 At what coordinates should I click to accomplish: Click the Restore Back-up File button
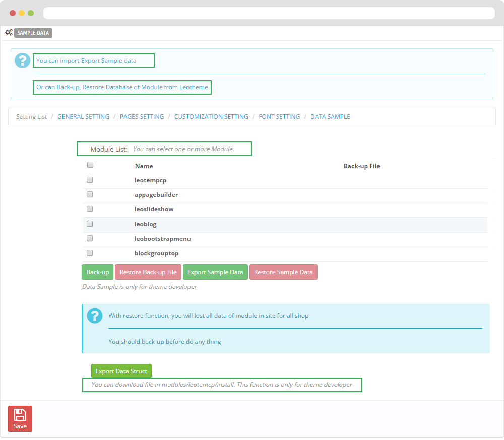tap(148, 272)
